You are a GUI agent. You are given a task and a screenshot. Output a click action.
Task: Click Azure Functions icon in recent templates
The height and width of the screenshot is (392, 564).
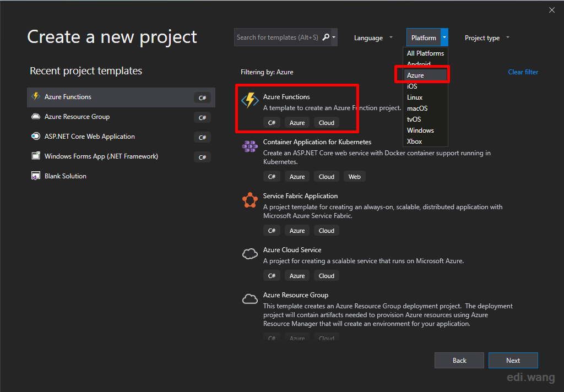coord(36,96)
